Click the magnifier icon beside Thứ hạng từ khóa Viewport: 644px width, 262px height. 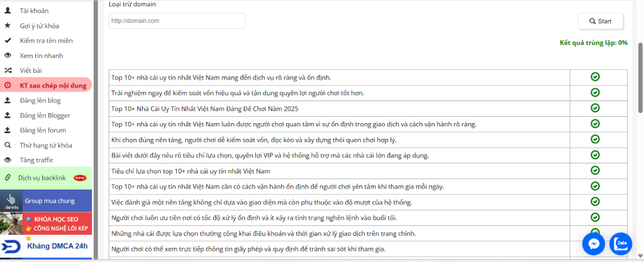click(8, 145)
